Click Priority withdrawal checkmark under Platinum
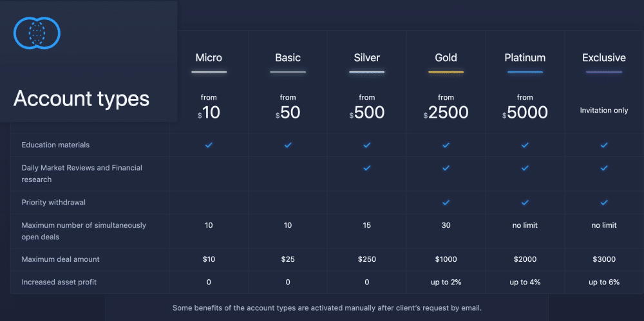 tap(525, 203)
